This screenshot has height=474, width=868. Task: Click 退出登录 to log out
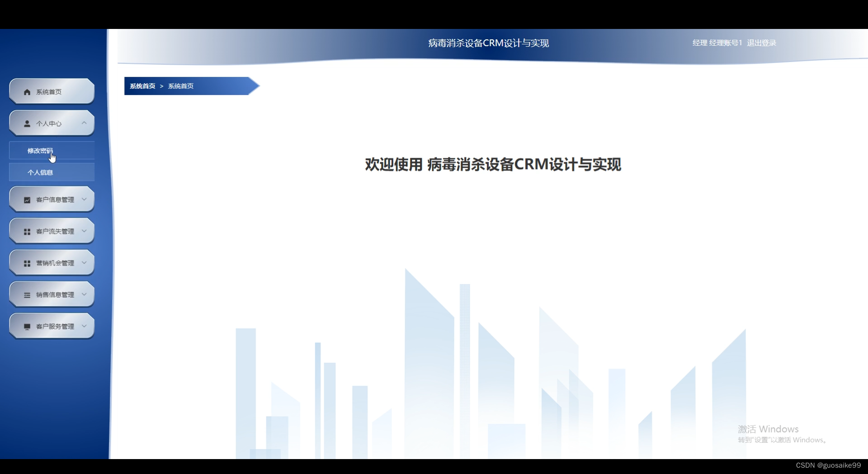(762, 43)
